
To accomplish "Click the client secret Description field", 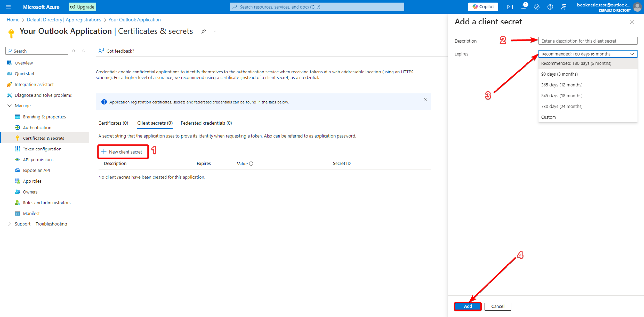I will click(x=588, y=41).
